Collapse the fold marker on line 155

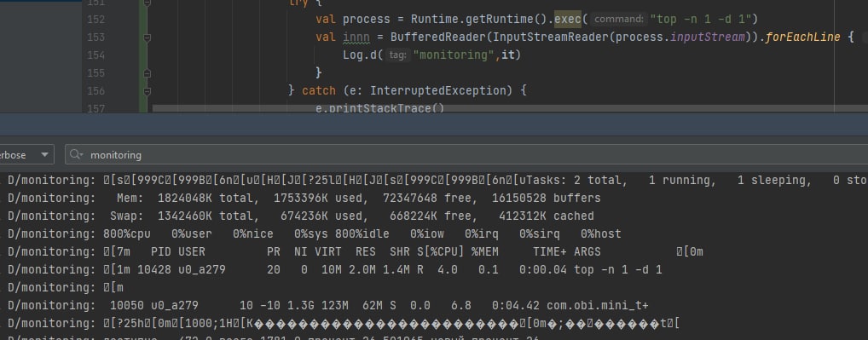click(147, 73)
